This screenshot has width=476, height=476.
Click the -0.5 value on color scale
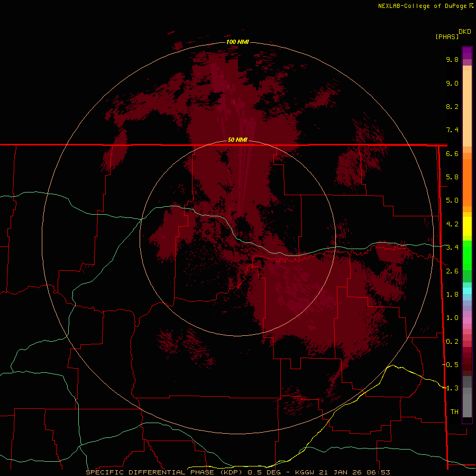coord(450,365)
